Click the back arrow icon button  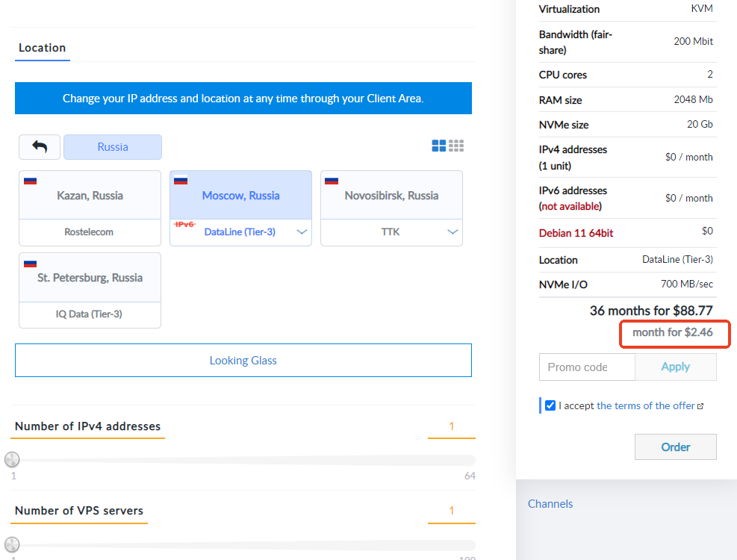click(40, 147)
